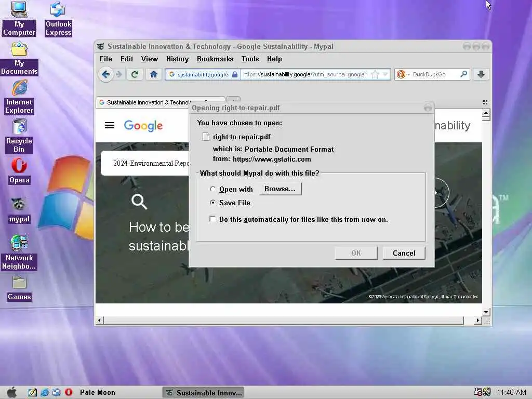Open list all tabs grid icon
The height and width of the screenshot is (399, 532).
(x=485, y=102)
